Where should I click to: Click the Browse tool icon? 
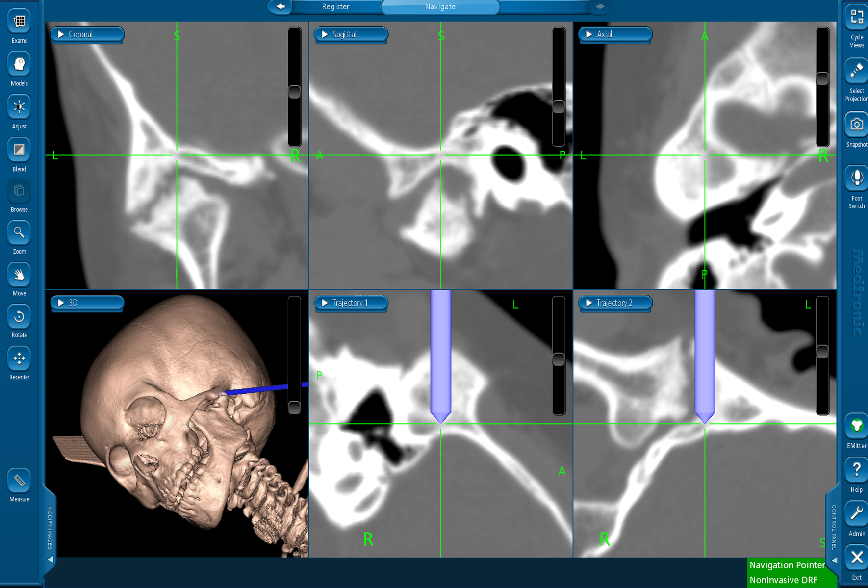tap(19, 191)
